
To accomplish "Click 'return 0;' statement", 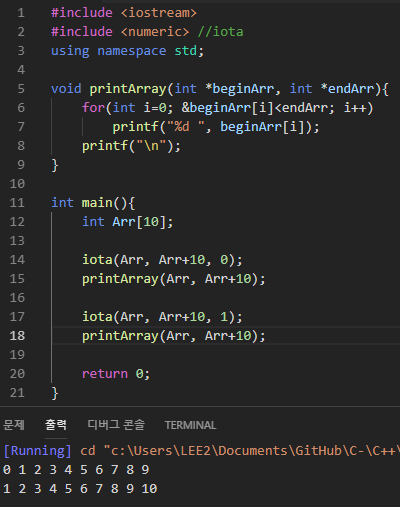I will [x=116, y=374].
